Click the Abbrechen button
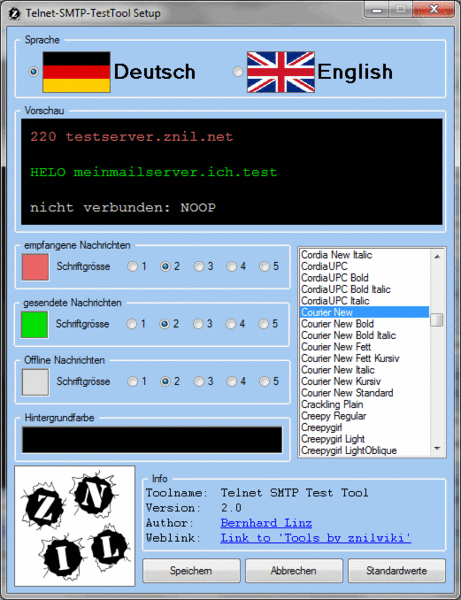Viewport: 461px width, 600px height. pyautogui.click(x=294, y=571)
